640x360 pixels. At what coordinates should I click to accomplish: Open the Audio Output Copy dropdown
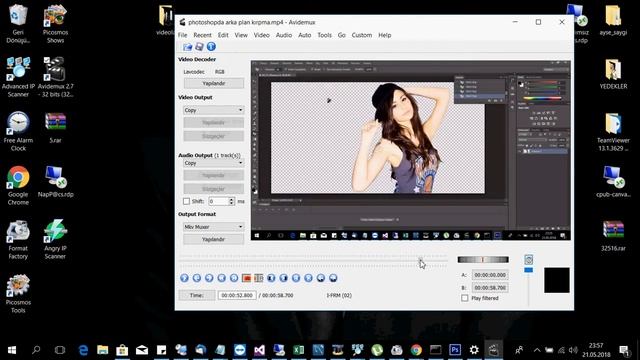[213, 163]
